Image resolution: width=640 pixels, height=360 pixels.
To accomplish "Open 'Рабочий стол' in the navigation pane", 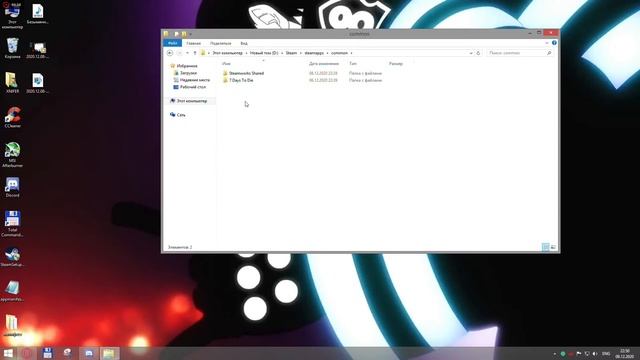I will [x=193, y=87].
